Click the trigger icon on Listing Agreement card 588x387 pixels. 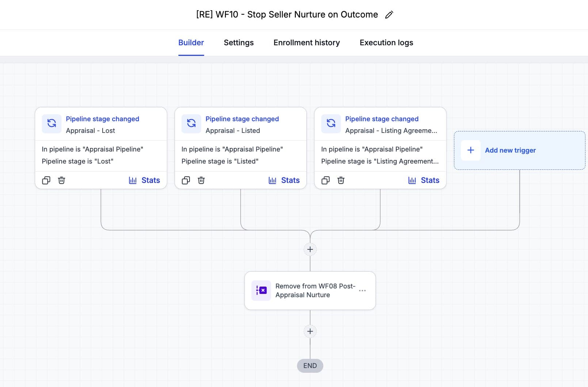coord(331,123)
